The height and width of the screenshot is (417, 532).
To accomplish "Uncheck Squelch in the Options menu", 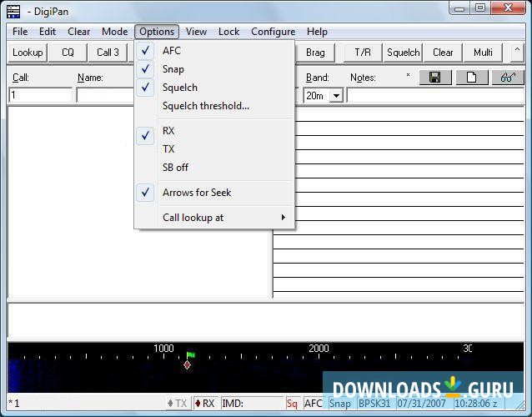I will tap(214, 88).
